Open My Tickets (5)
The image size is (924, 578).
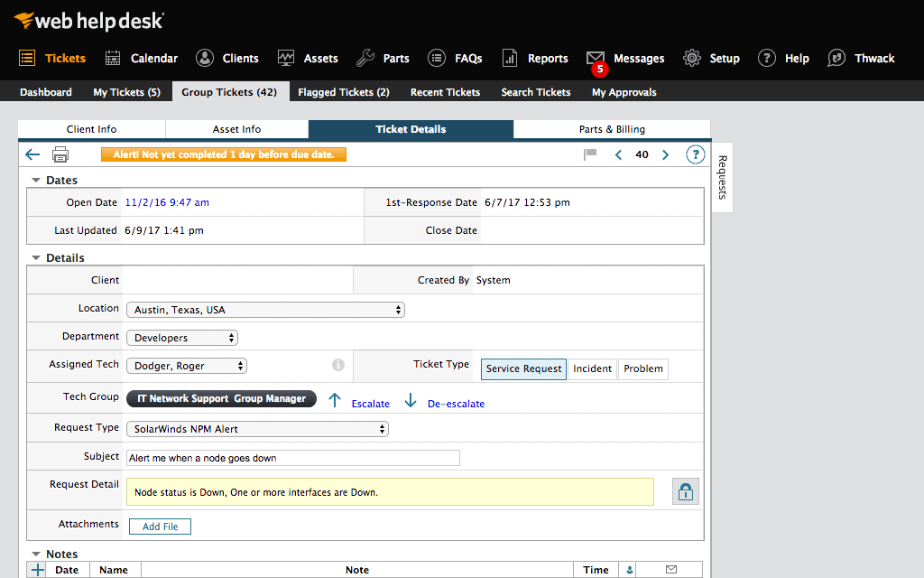tap(126, 92)
